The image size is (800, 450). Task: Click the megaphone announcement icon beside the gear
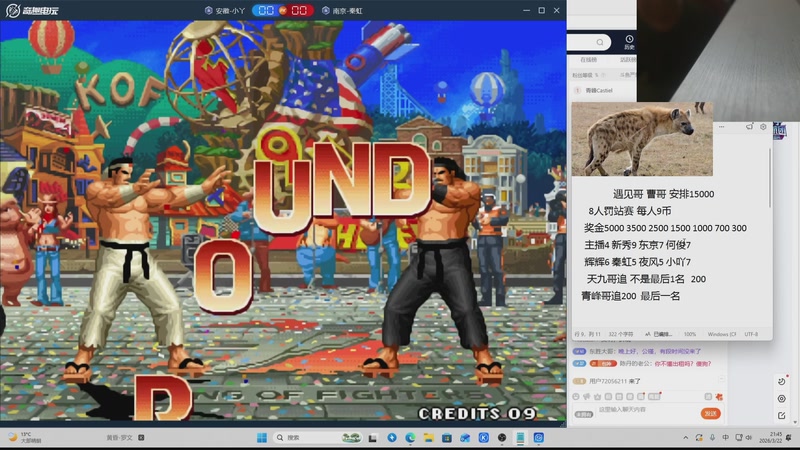coord(749,127)
